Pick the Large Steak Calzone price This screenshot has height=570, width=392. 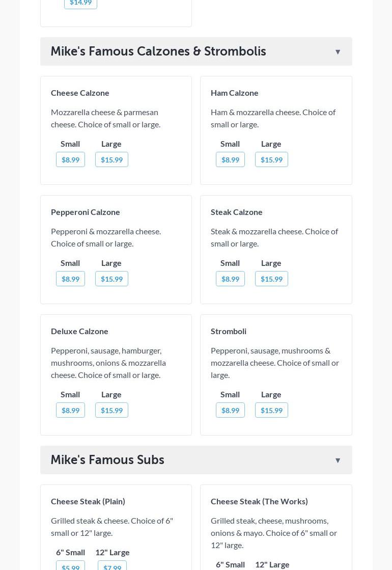click(271, 279)
